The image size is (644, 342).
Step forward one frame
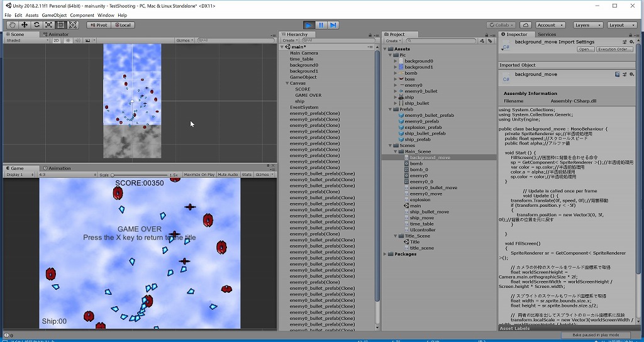coord(333,25)
